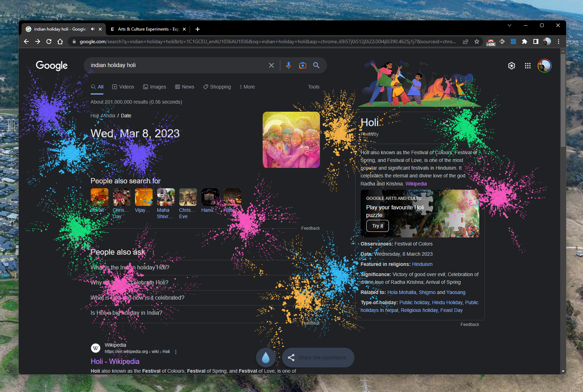This screenshot has width=583, height=392.
Task: Mute the tab playing audio
Action: coord(92,29)
